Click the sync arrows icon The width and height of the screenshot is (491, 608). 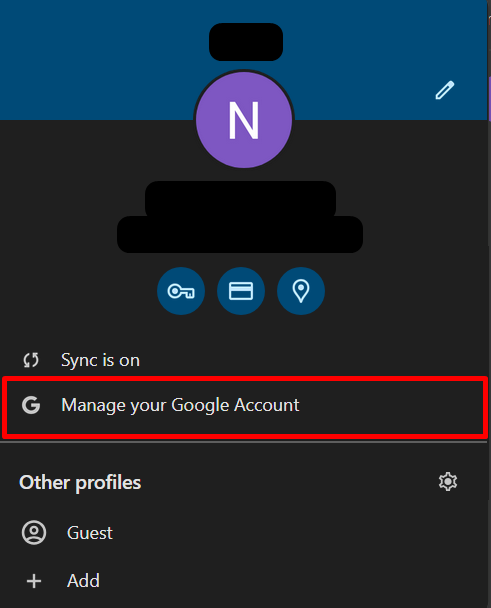(31, 360)
